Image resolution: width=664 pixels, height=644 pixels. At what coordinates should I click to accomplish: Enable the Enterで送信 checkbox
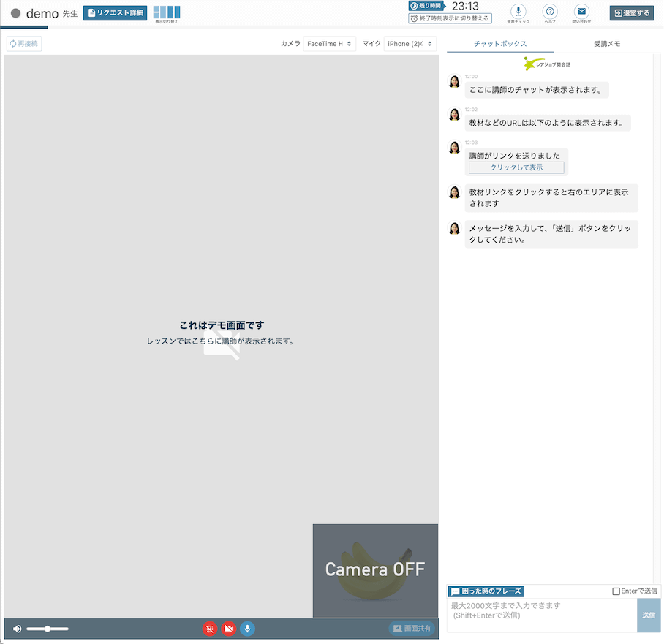coord(616,591)
